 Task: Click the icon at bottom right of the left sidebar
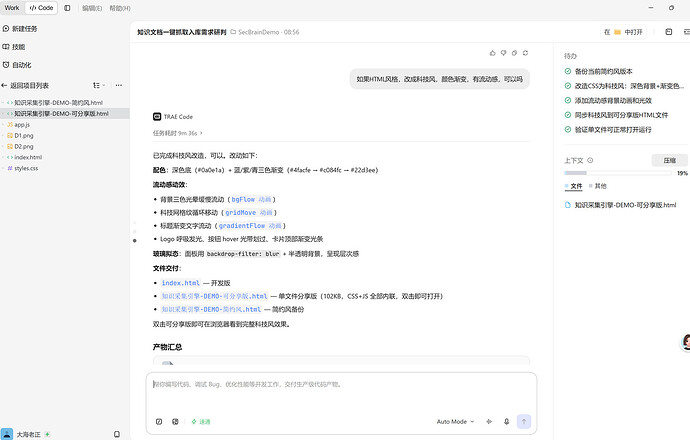[x=117, y=434]
